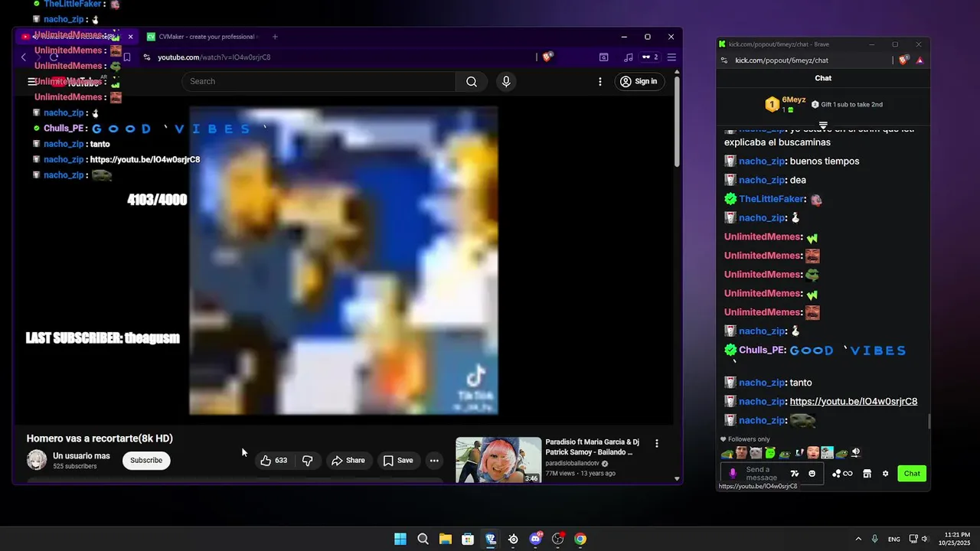Click the media control music note icon
The image size is (980, 551).
click(629, 57)
